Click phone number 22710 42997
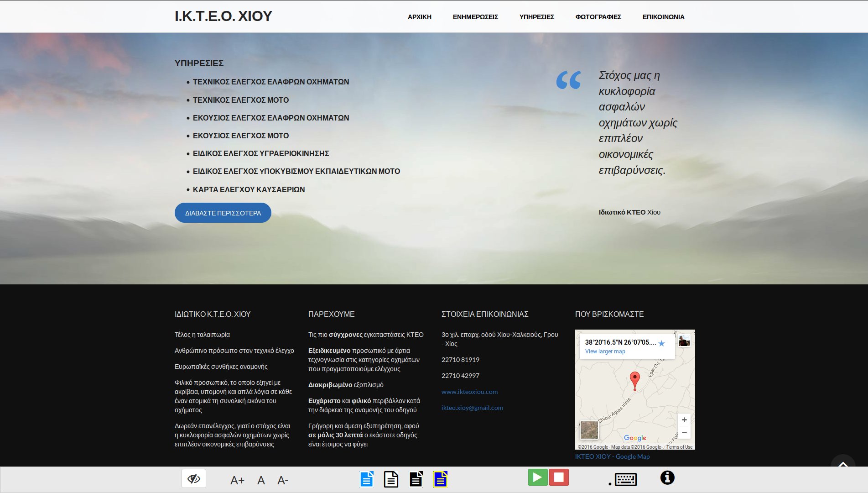The width and height of the screenshot is (868, 493). 460,376
